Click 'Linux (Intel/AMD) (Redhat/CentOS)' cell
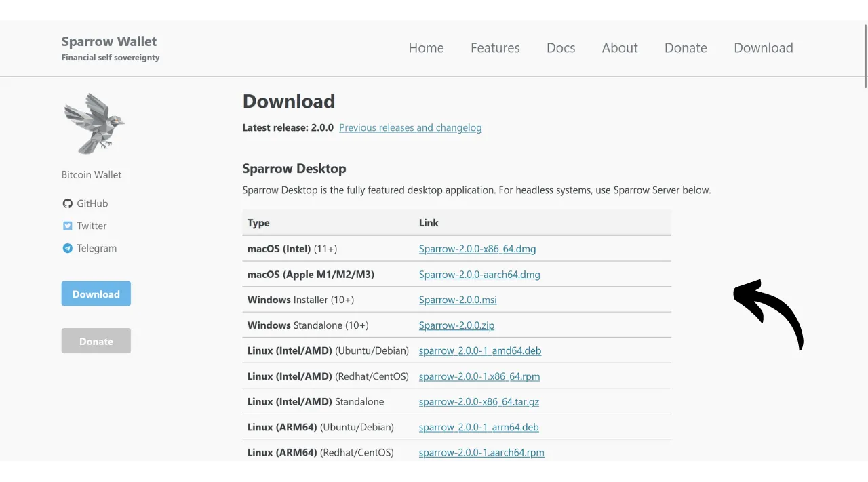Screen dimensions: 868x482 pos(328,376)
